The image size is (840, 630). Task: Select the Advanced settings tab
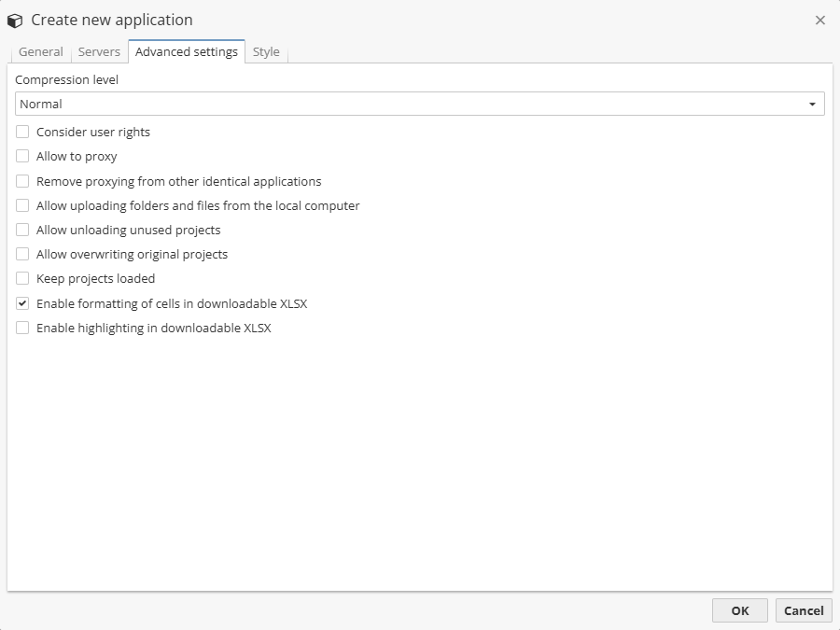click(x=187, y=52)
